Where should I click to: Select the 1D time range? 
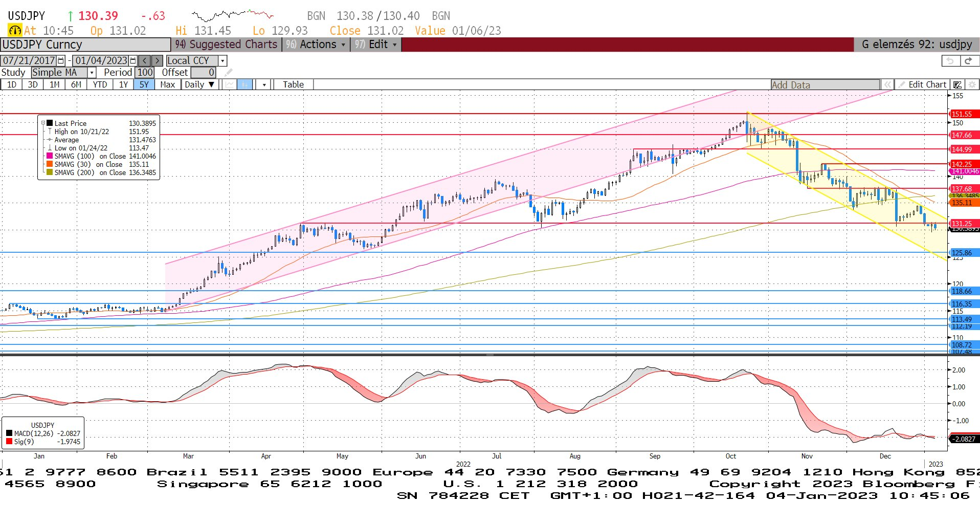(11, 84)
